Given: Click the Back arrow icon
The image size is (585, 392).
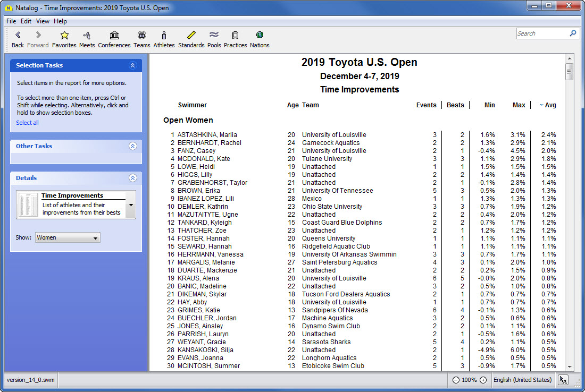Looking at the screenshot, I should (x=18, y=36).
